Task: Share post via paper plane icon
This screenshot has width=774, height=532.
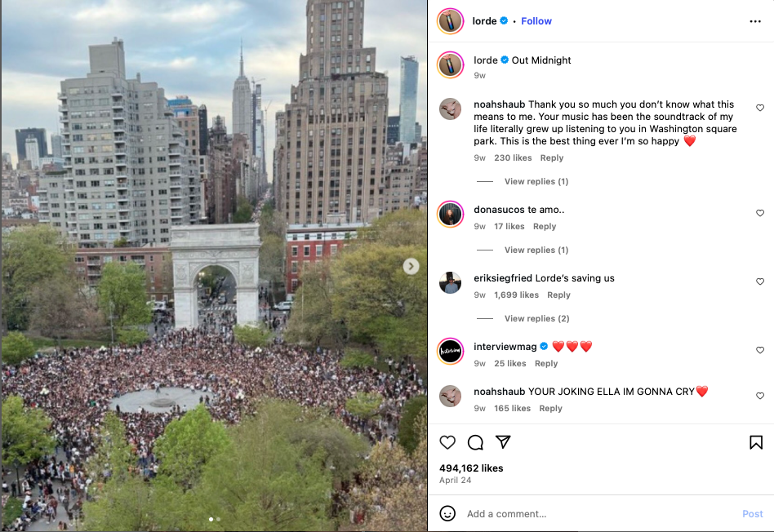Action: pyautogui.click(x=502, y=441)
